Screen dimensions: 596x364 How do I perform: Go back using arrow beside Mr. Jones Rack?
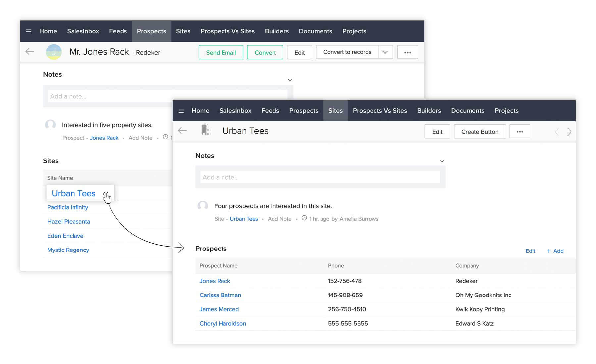click(x=30, y=51)
